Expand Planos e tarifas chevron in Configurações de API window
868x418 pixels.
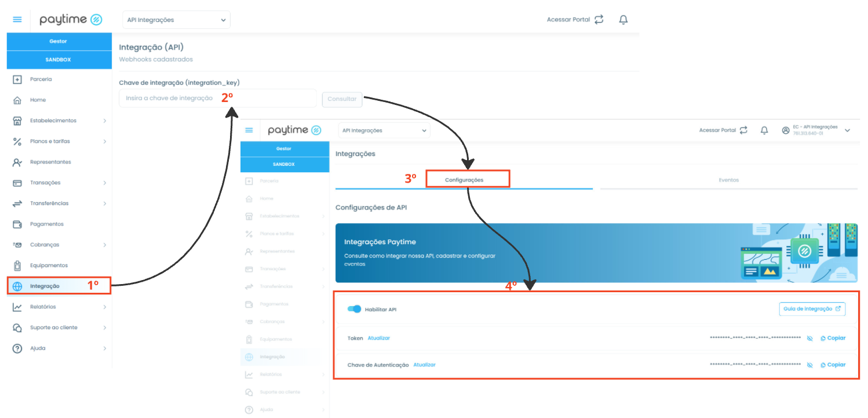(323, 234)
